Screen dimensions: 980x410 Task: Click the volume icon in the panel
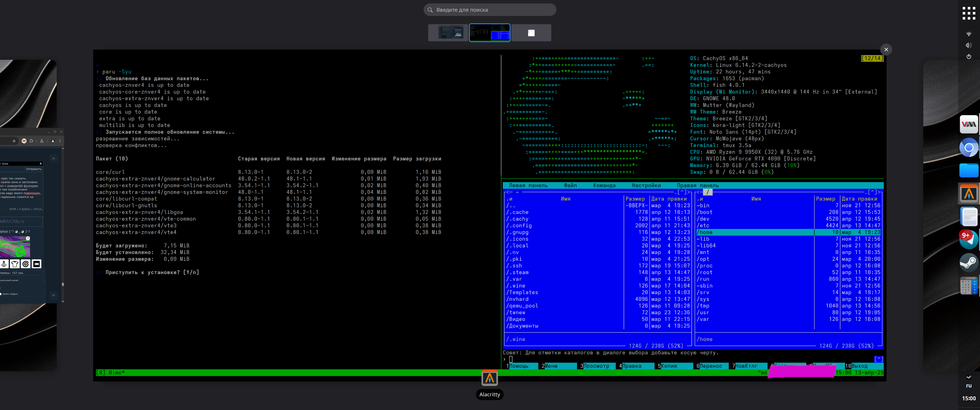click(969, 45)
